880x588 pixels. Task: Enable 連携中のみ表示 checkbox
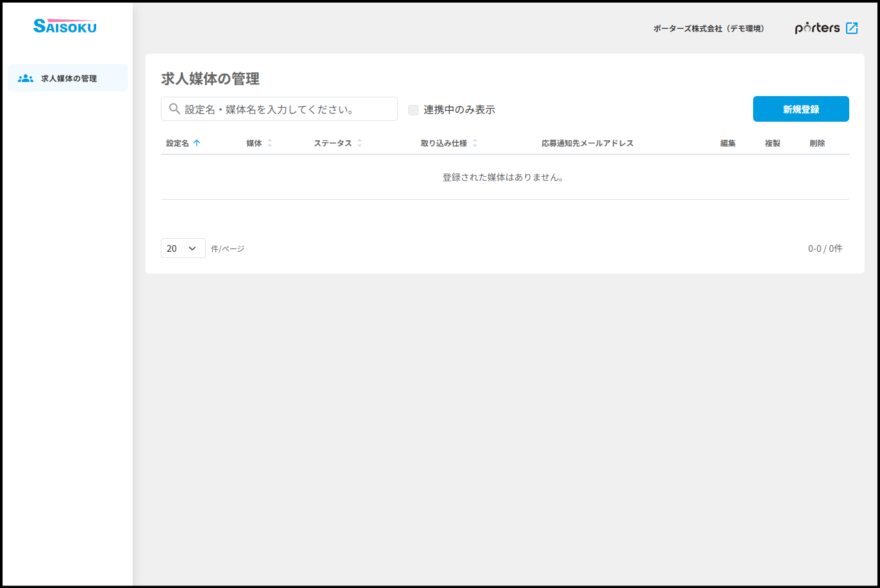click(413, 110)
